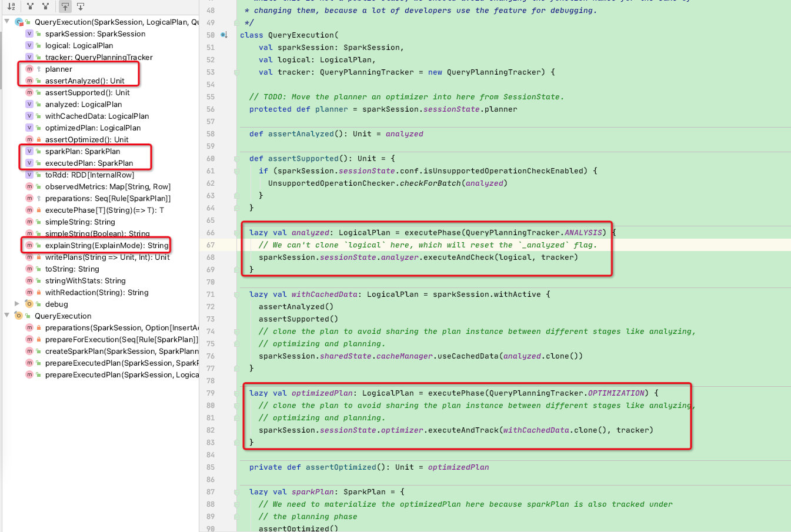Click the icon next to debug node
The height and width of the screenshot is (532, 791).
(29, 304)
